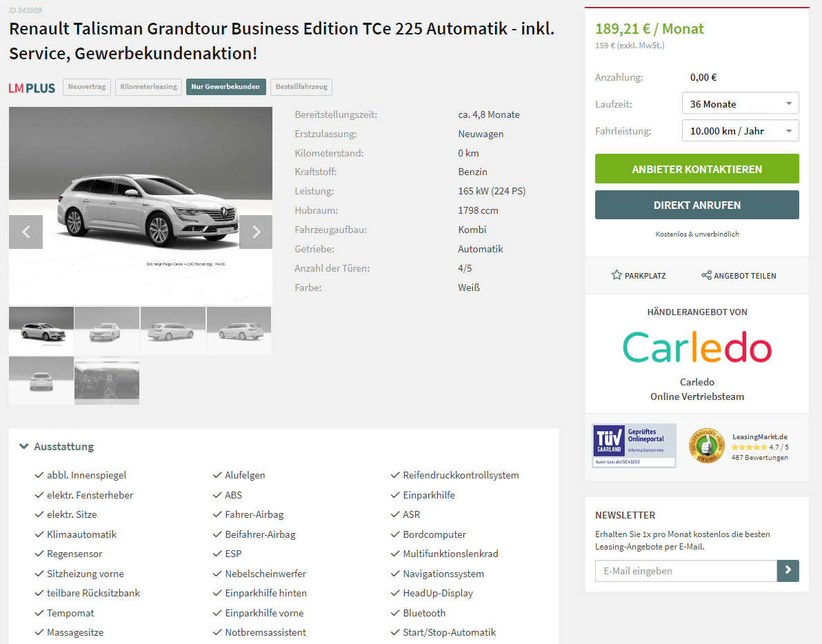Click the Klimaautomatik equipment item
The width and height of the screenshot is (822, 644).
point(82,534)
